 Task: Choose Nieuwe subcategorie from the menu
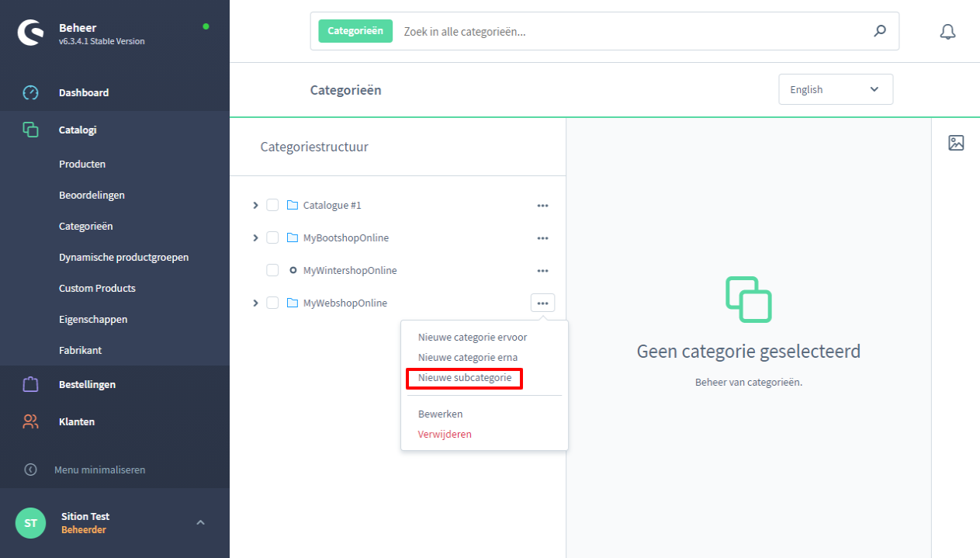[x=464, y=378]
